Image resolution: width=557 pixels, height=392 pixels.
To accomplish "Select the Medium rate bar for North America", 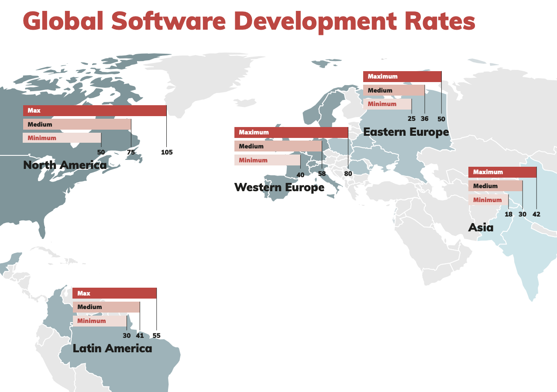I will (76, 124).
